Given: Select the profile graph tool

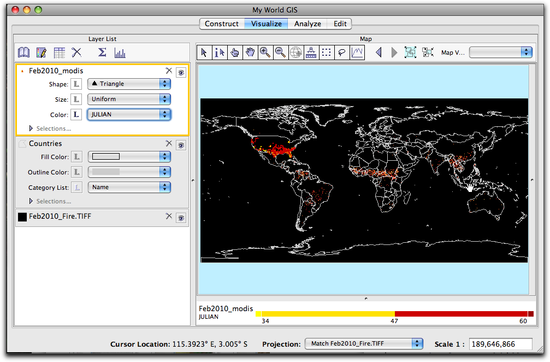Looking at the screenshot, I should [357, 53].
